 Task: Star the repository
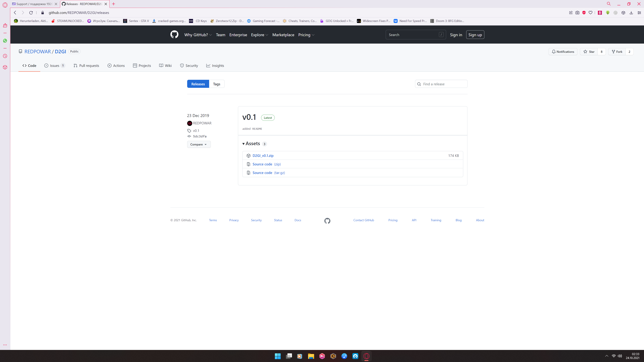pyautogui.click(x=589, y=51)
